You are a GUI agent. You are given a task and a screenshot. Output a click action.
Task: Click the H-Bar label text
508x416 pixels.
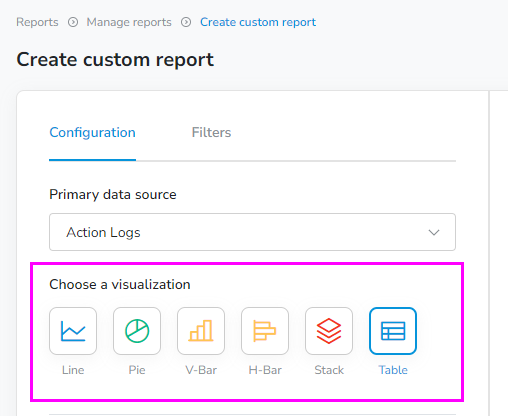265,370
